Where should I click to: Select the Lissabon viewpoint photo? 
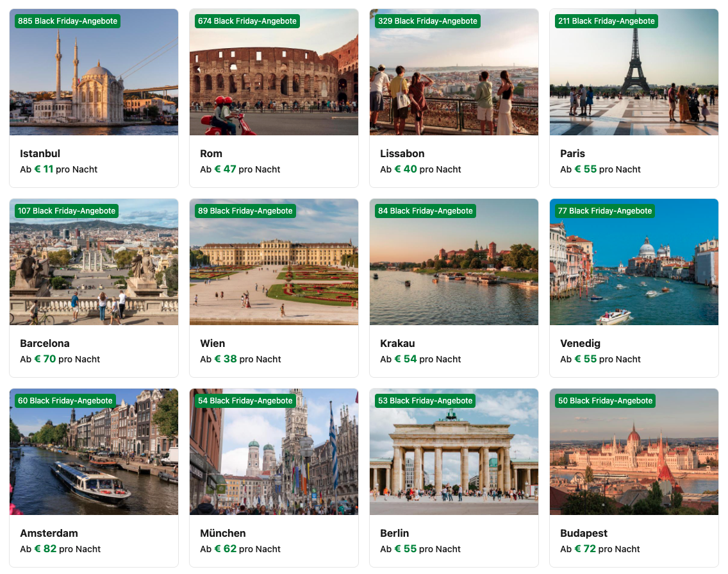[x=454, y=72]
